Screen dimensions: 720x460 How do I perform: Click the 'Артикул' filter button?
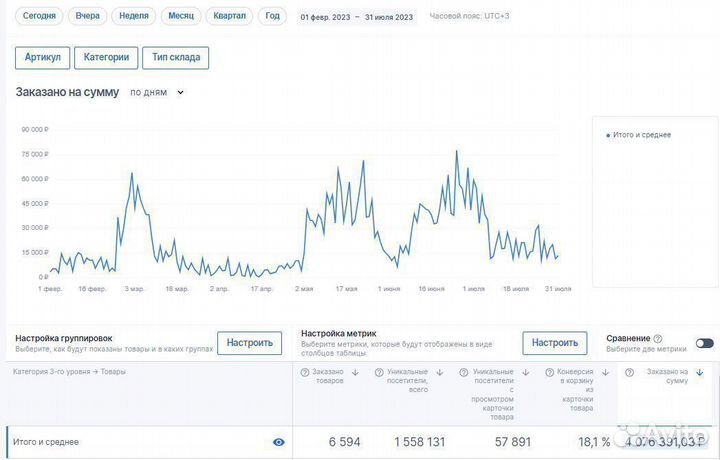42,57
